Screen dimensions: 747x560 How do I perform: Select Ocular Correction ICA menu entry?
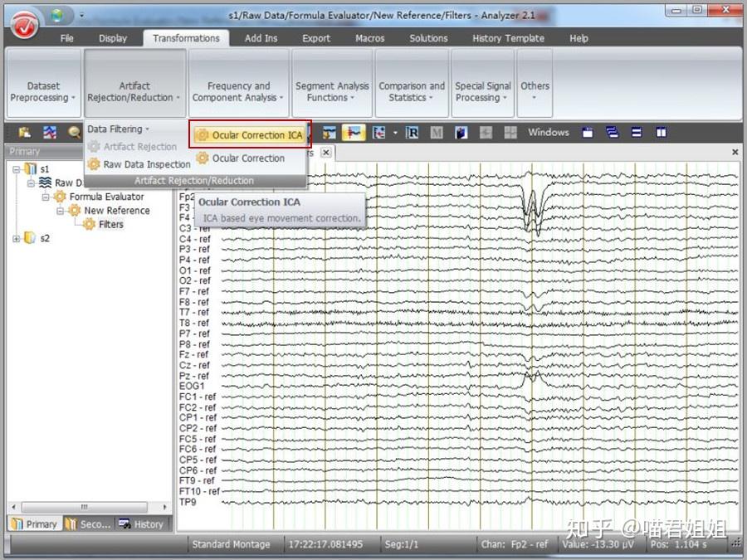pos(250,135)
